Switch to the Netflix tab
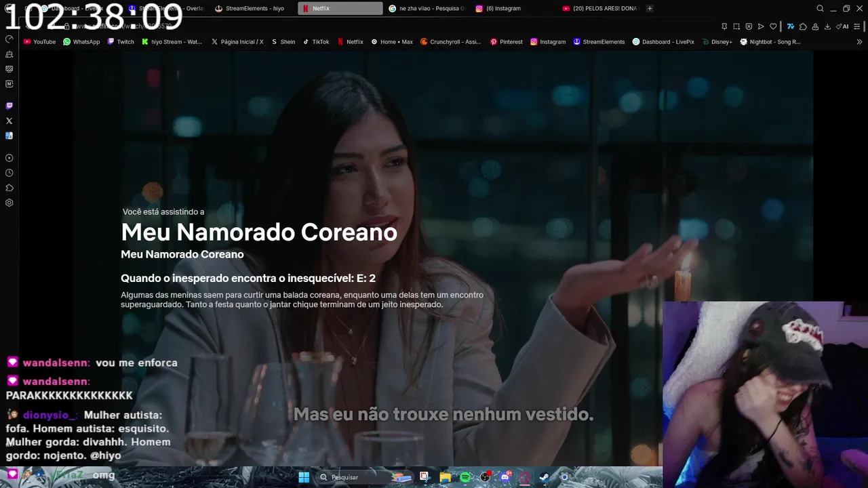The height and width of the screenshot is (488, 868). click(x=340, y=9)
